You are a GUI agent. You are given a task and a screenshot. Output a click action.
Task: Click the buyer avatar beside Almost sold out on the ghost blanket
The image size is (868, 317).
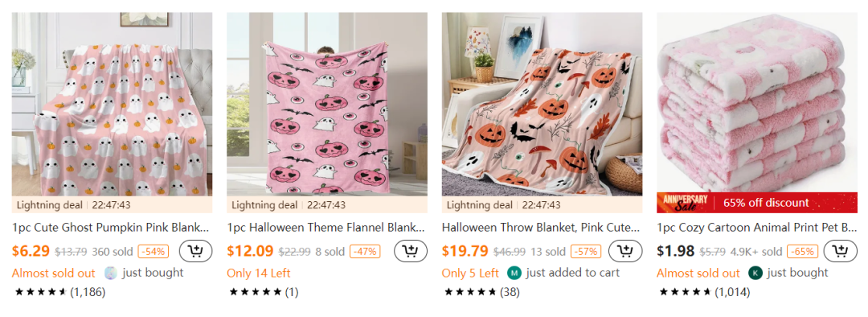111,273
